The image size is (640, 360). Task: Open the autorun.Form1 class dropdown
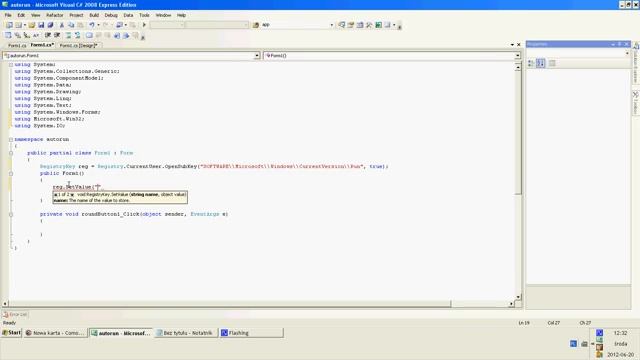coord(257,56)
